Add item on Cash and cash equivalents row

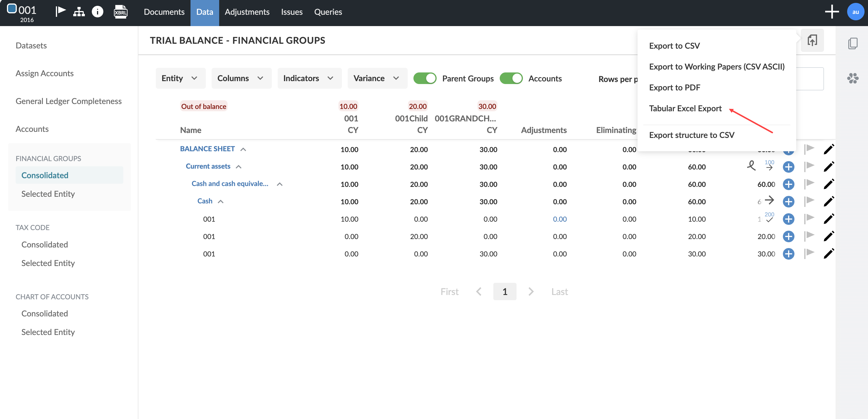788,184
